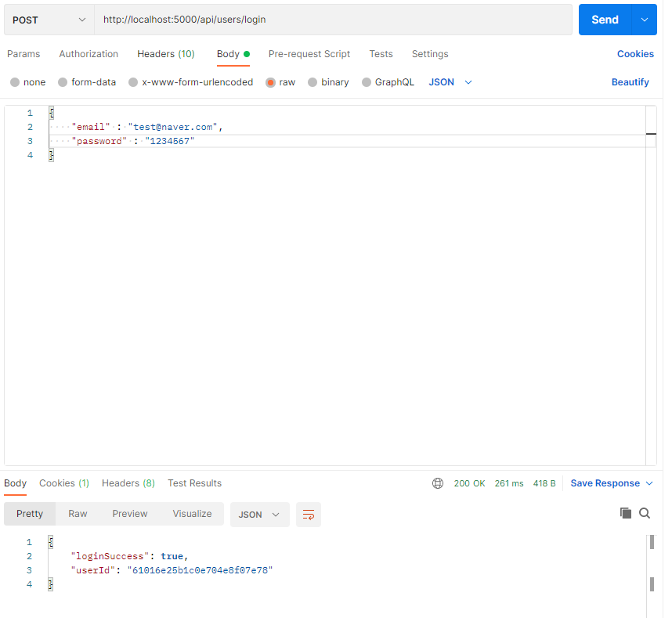Screen dimensions: 672x618
Task: Switch to the Params tab
Action: 23,54
